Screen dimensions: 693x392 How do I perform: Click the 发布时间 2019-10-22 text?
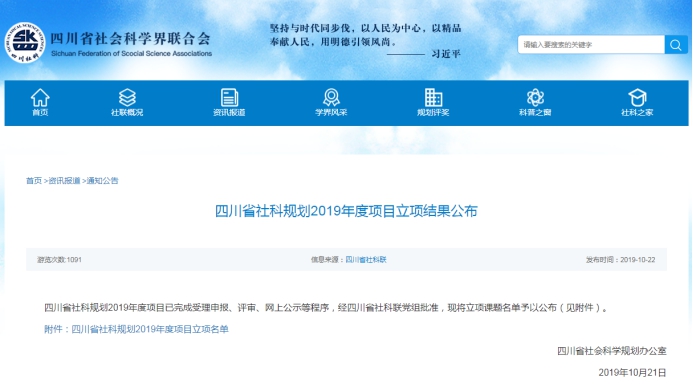pos(621,260)
